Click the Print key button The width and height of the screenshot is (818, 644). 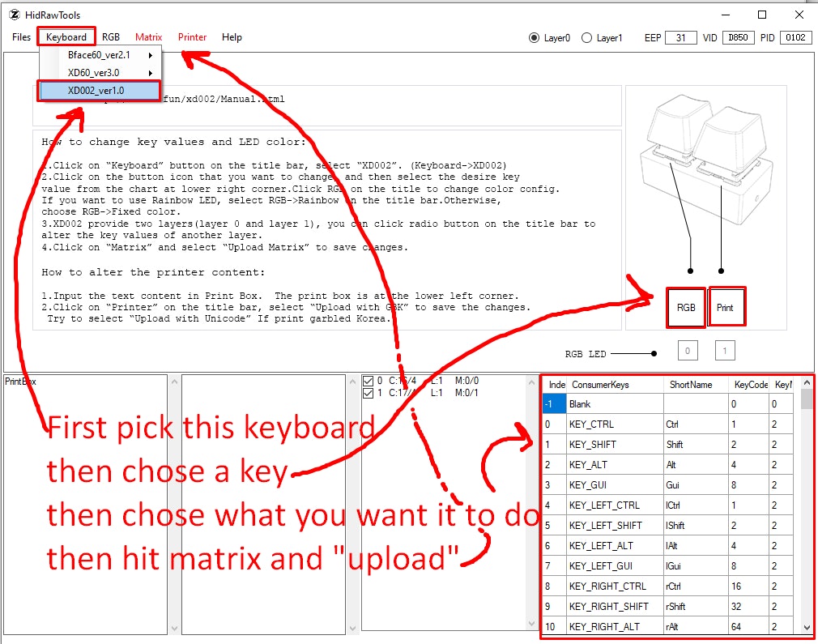pyautogui.click(x=726, y=308)
